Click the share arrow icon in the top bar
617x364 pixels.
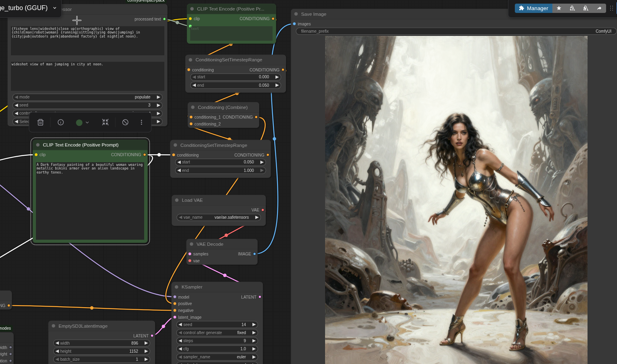(599, 8)
